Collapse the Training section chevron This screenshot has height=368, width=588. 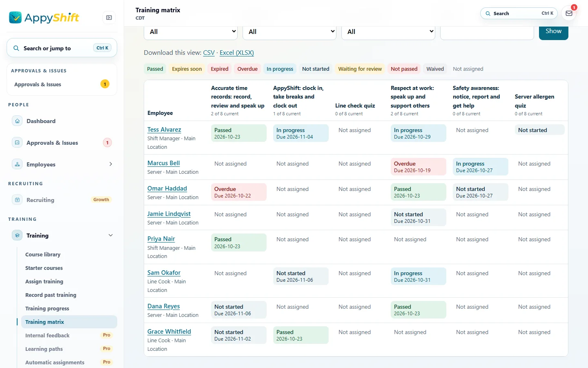[x=111, y=235]
